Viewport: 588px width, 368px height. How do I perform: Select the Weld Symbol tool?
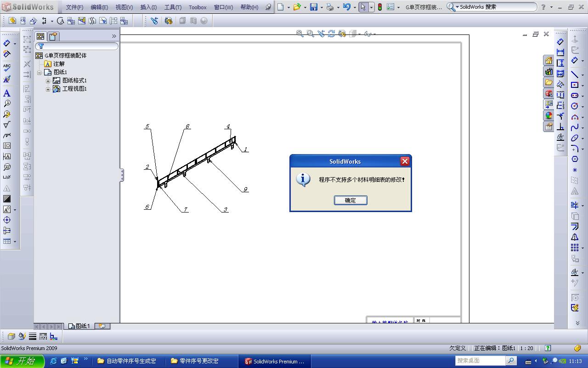(x=7, y=135)
